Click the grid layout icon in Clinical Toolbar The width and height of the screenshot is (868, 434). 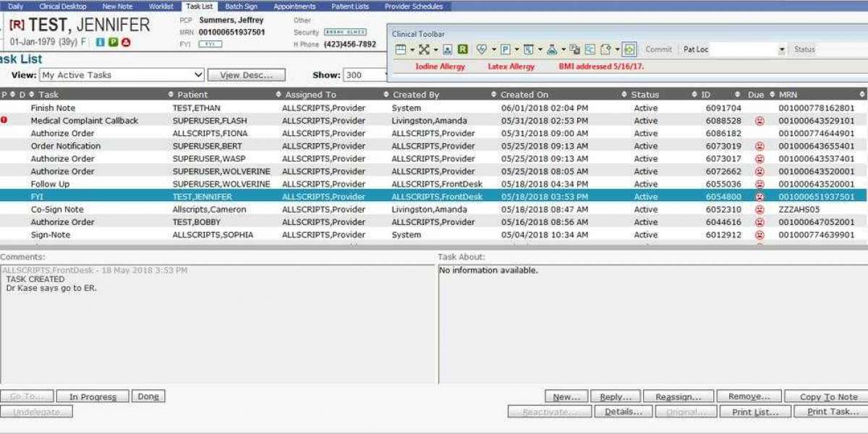(x=401, y=50)
